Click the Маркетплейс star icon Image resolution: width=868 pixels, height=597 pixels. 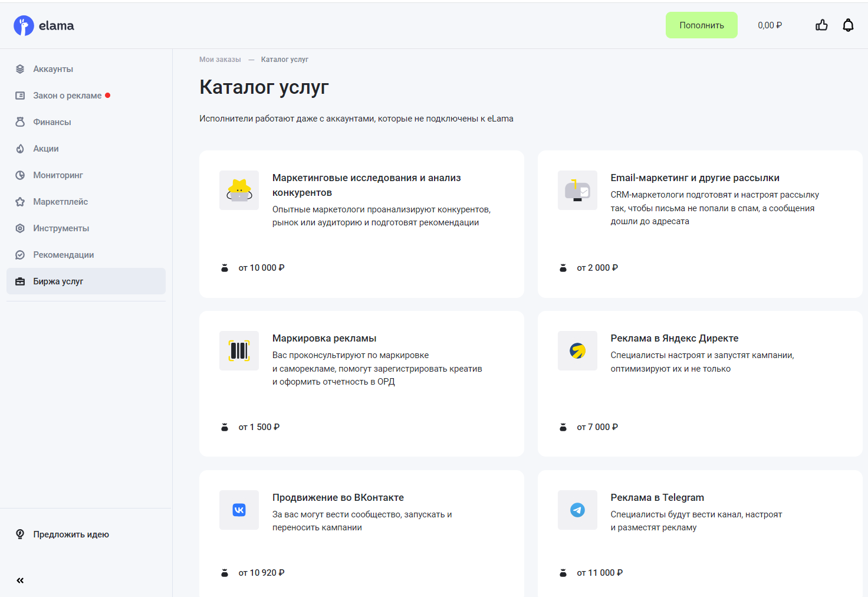coord(20,202)
